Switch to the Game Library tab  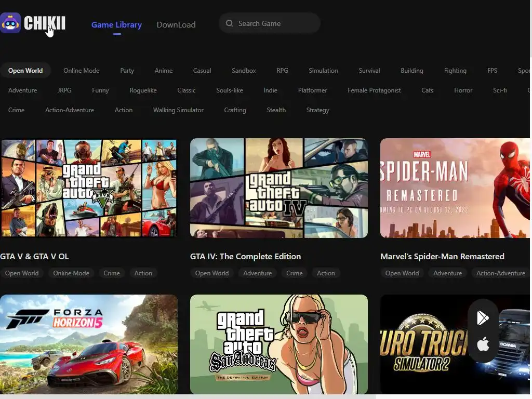pyautogui.click(x=116, y=24)
